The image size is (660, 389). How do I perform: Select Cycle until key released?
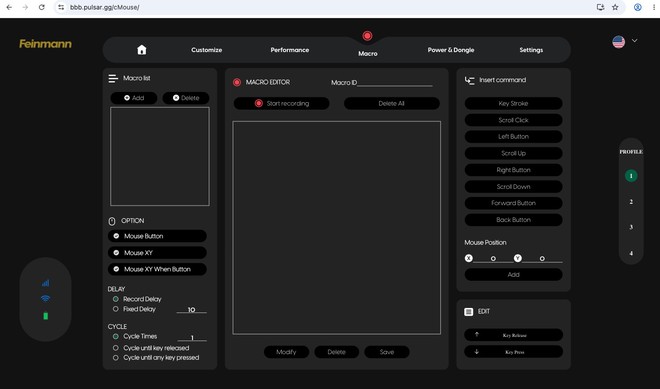click(115, 348)
